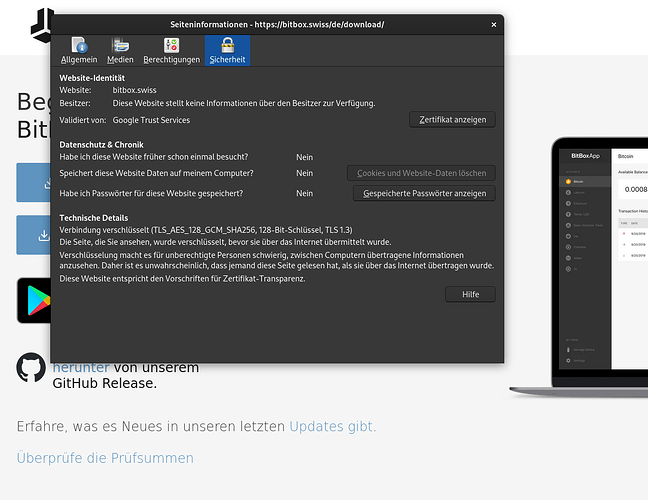Viewport: 648px width, 500px height.
Task: Select the Berechtigungen tab
Action: 172,50
